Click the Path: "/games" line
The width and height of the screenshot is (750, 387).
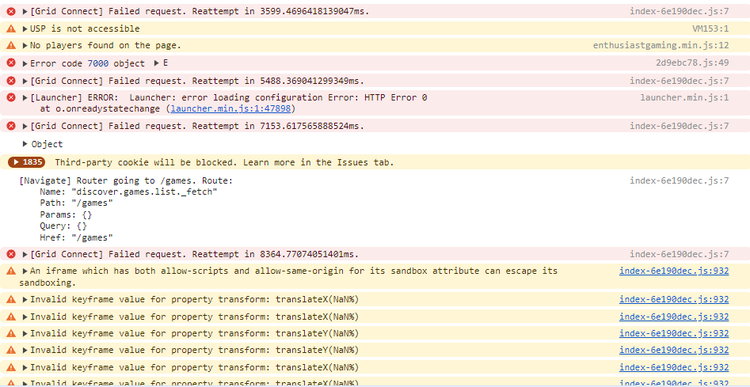[77, 203]
